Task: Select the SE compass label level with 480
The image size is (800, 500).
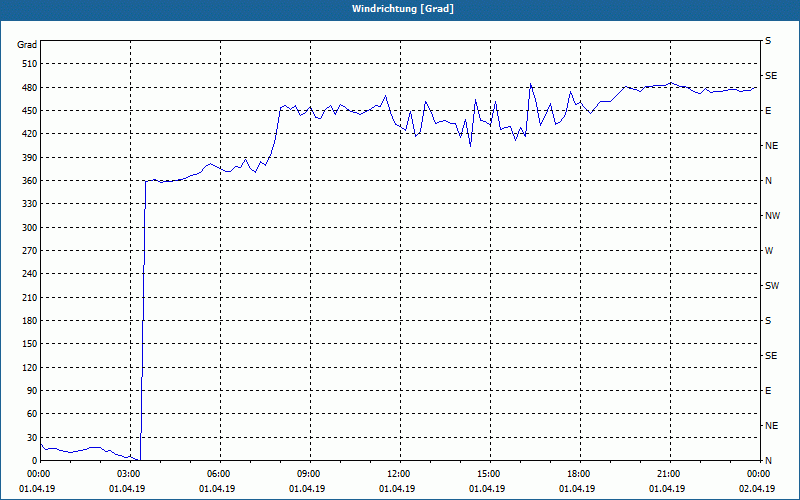Action: tap(771, 76)
